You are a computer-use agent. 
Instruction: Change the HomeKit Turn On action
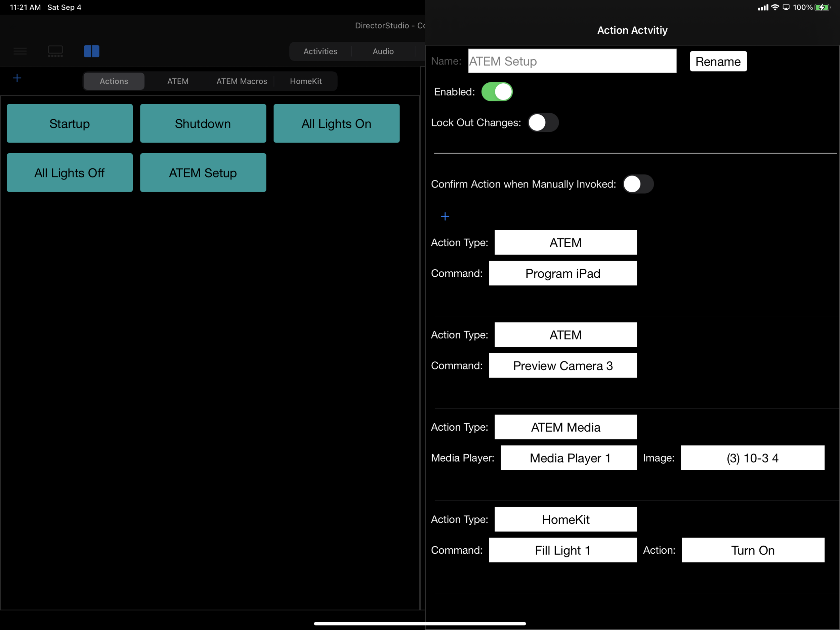(753, 550)
